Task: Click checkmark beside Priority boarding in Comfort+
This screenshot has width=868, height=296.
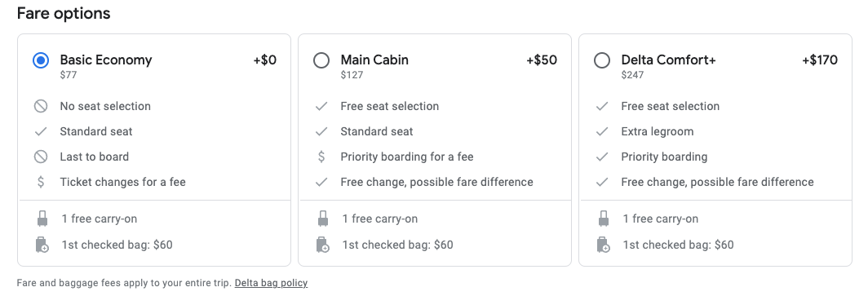Action: (602, 157)
